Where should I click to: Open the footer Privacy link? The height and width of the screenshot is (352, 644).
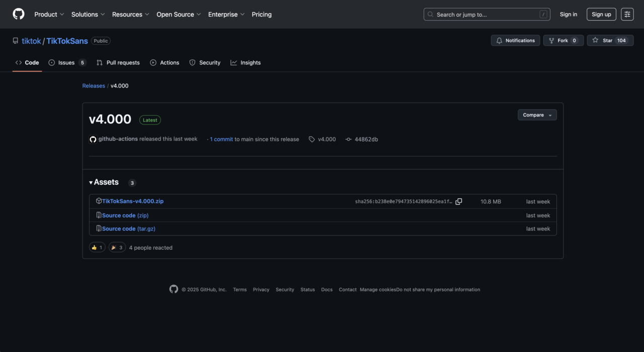click(x=261, y=290)
